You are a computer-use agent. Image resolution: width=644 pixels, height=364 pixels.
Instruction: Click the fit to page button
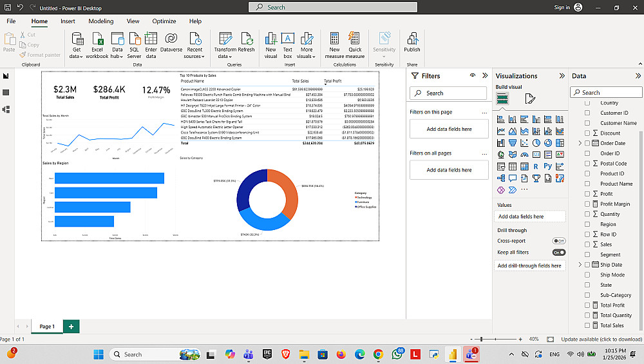[x=551, y=340]
